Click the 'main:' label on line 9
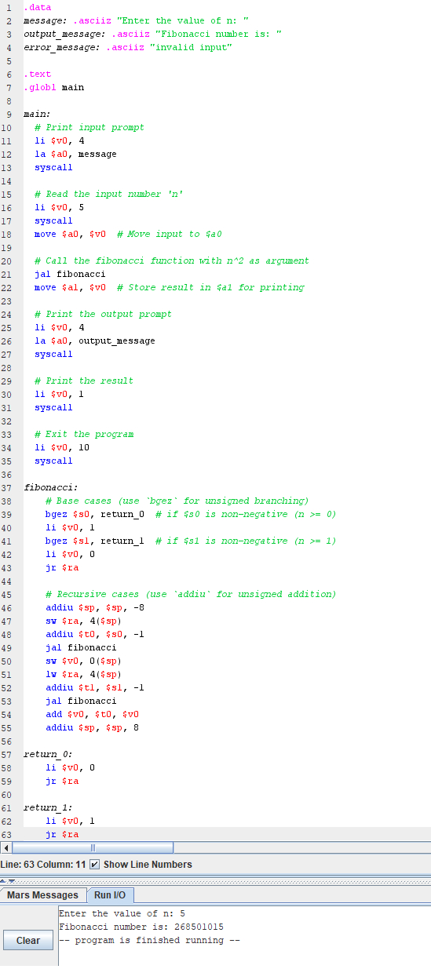This screenshot has width=431, height=980. coord(37,114)
